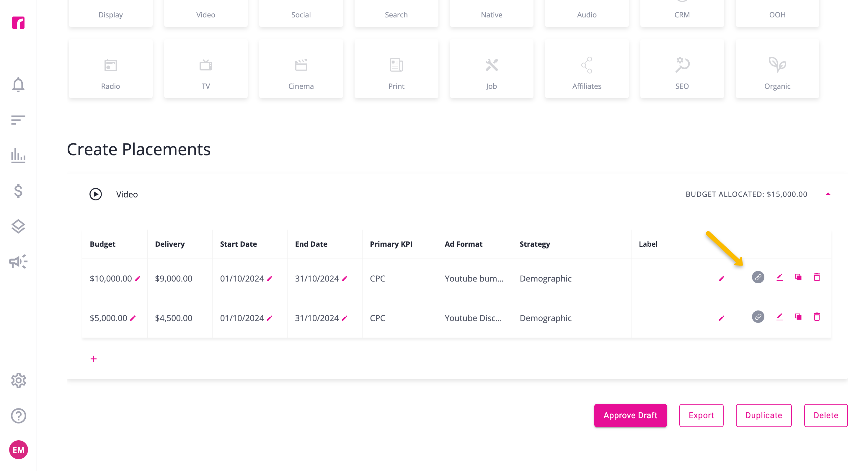
Task: Edit start date in $5,000.00 row
Action: 270,318
